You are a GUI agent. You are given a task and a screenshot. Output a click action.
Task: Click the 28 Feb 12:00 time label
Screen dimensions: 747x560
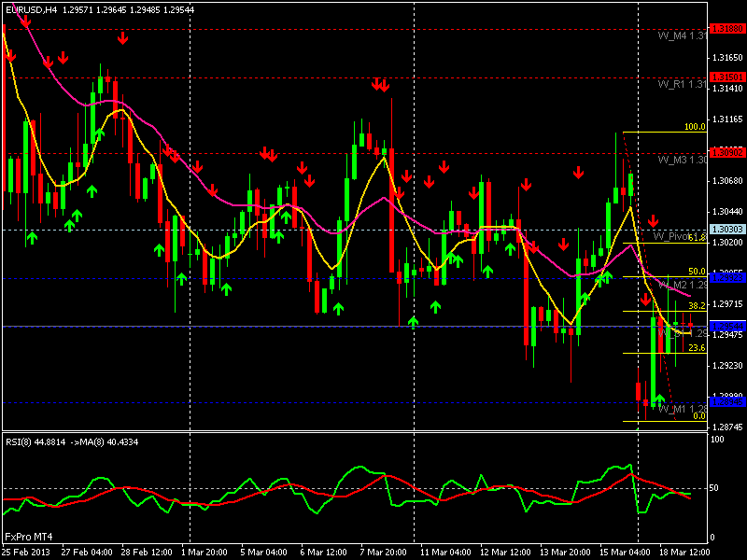(x=147, y=553)
